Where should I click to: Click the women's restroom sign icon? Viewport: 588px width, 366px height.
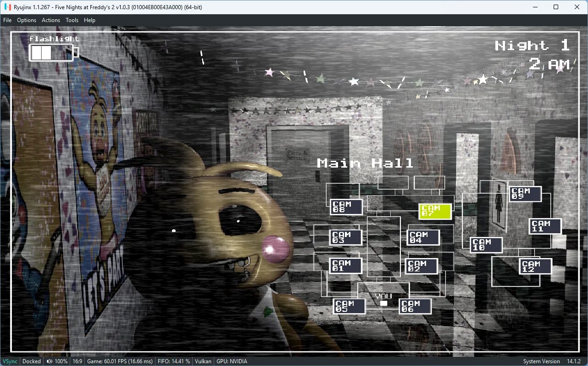click(499, 205)
